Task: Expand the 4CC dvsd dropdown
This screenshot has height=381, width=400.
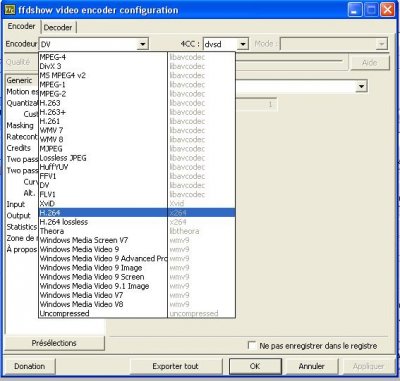Action: [x=243, y=44]
